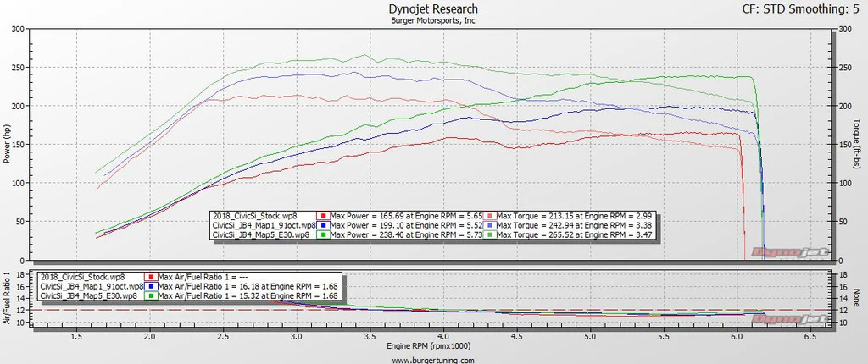Click the red Max Power swatch for Stock run
The width and height of the screenshot is (868, 364).
(x=323, y=216)
